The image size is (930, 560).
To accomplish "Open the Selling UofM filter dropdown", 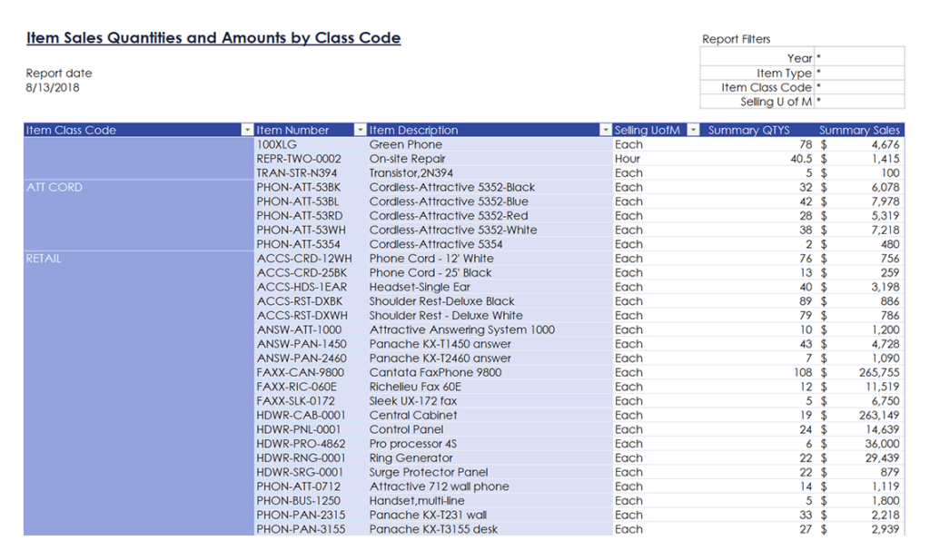I will pos(693,130).
